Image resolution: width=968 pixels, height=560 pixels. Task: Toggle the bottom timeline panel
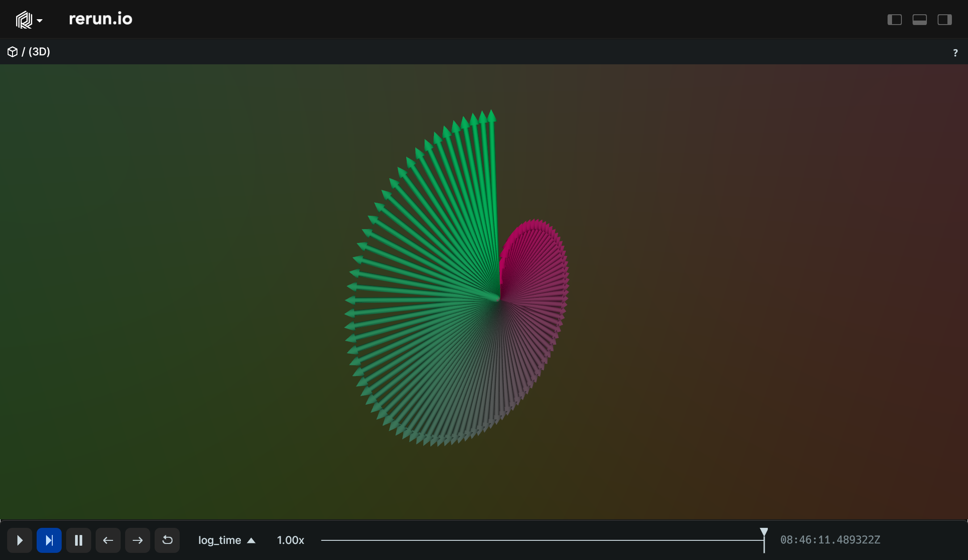[919, 20]
